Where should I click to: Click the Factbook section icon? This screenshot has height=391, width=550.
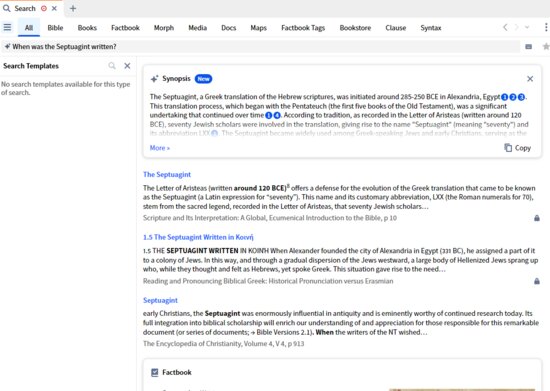[x=155, y=372]
